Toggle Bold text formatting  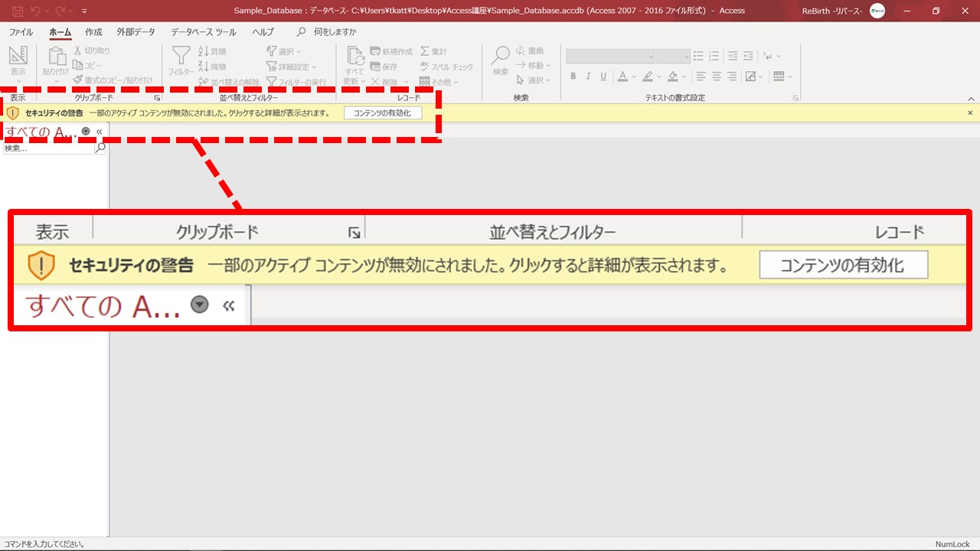[573, 77]
